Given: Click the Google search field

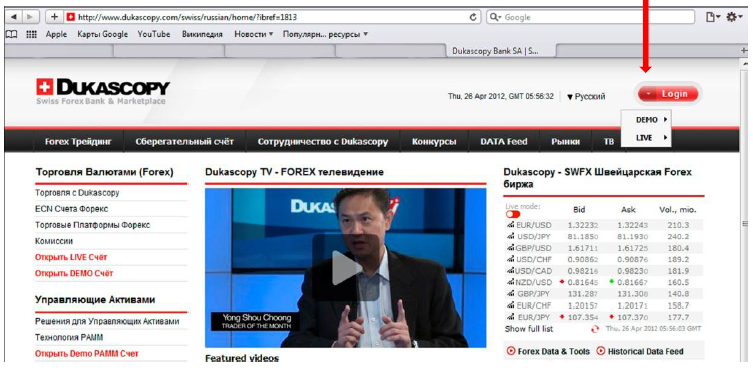Looking at the screenshot, I should coord(591,17).
